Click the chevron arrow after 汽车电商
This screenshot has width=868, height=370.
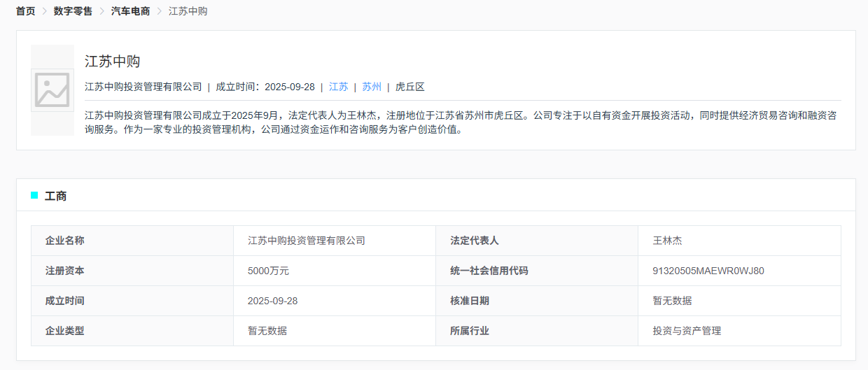(x=159, y=11)
